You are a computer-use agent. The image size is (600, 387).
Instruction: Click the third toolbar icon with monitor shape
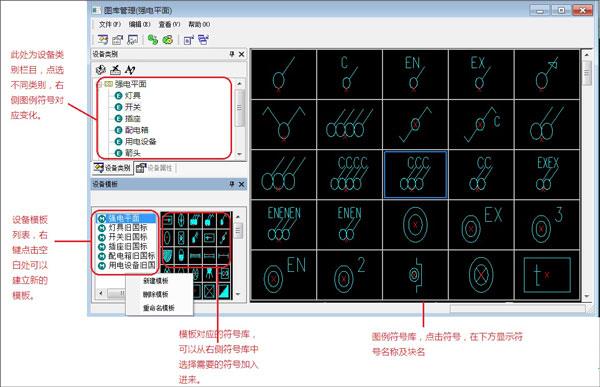132,39
